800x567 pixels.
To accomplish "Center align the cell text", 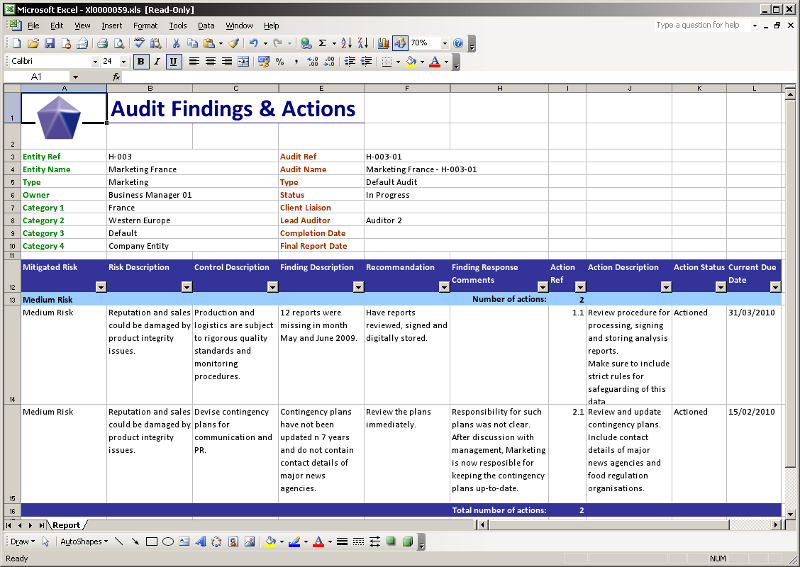I will coord(210,62).
